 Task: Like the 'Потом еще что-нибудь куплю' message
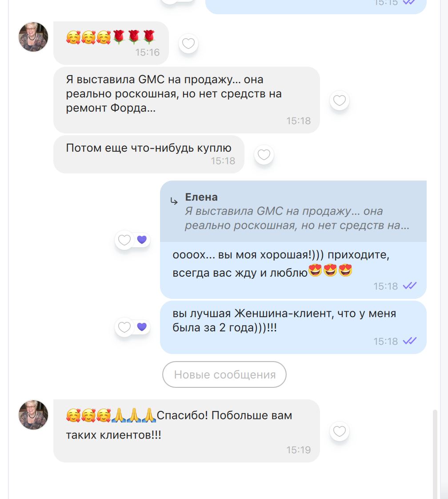(264, 155)
